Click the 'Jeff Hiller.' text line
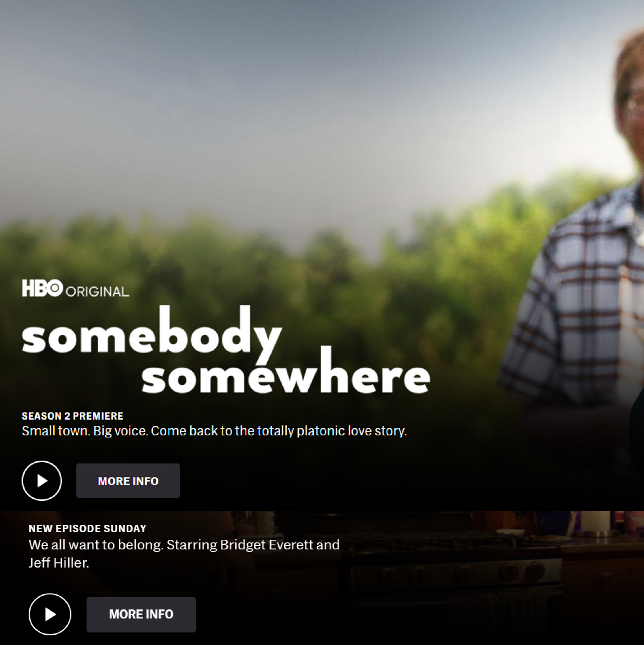 tap(59, 563)
